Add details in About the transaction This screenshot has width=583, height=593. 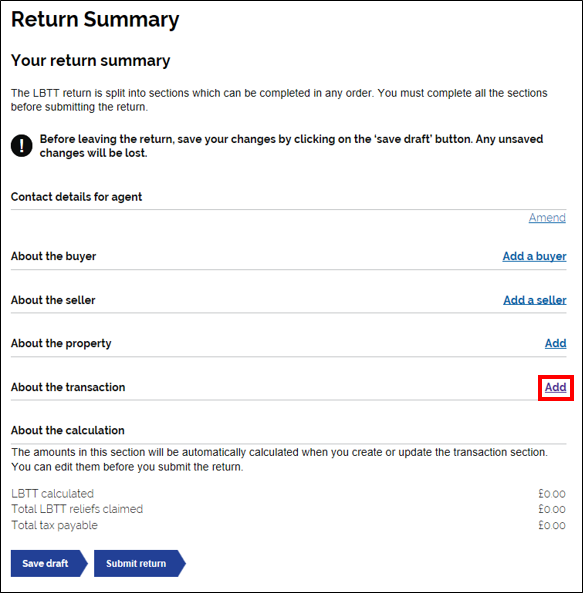coord(555,387)
